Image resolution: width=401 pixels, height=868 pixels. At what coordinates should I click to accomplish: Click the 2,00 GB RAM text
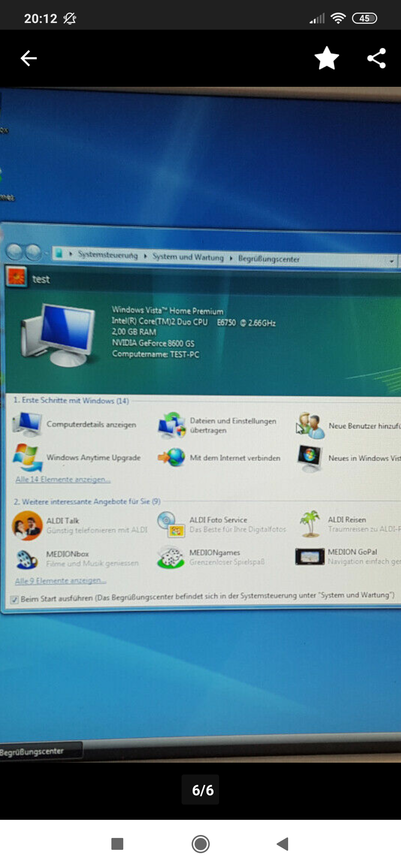(x=134, y=332)
